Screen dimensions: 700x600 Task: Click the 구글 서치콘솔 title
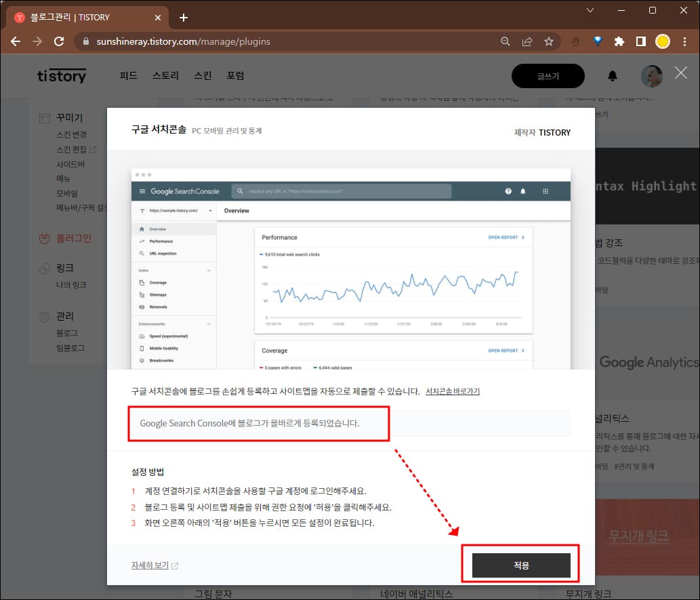159,129
